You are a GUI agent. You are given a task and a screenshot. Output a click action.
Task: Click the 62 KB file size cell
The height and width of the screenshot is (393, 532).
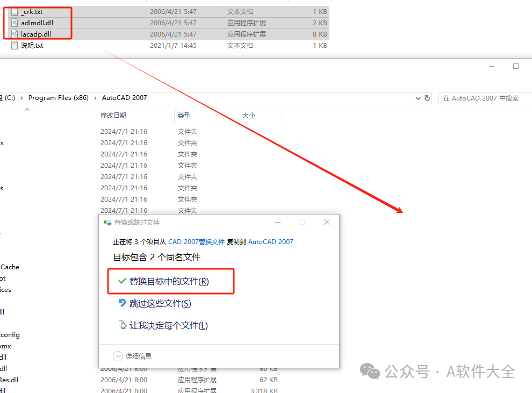(269, 380)
